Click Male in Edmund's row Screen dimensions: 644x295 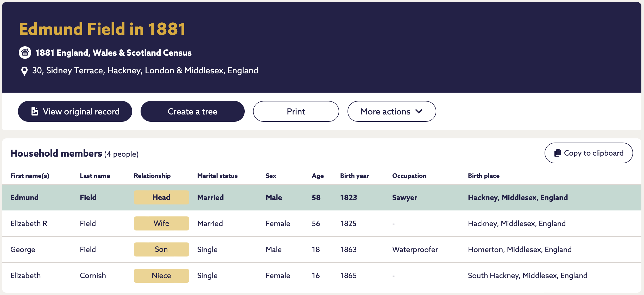coord(274,197)
